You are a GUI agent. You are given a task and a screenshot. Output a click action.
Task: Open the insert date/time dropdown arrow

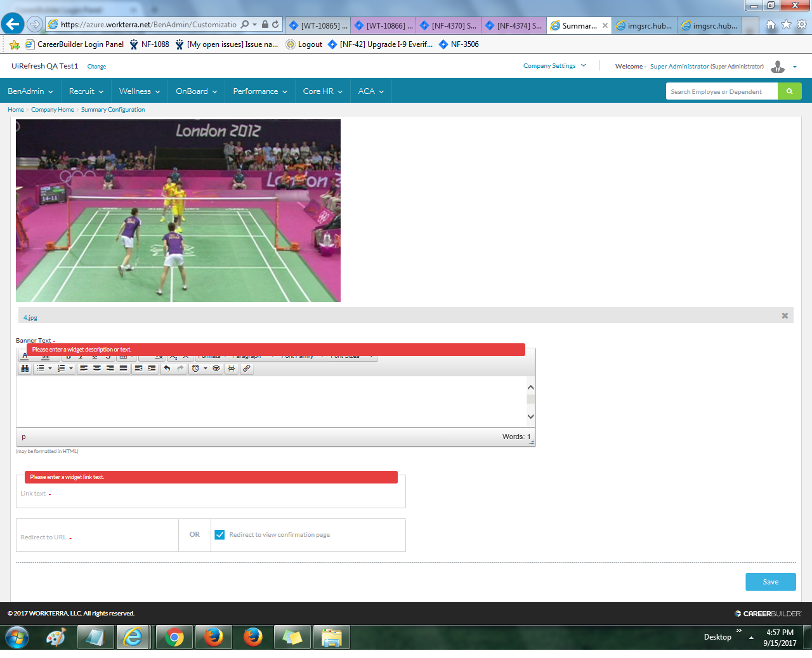[206, 368]
